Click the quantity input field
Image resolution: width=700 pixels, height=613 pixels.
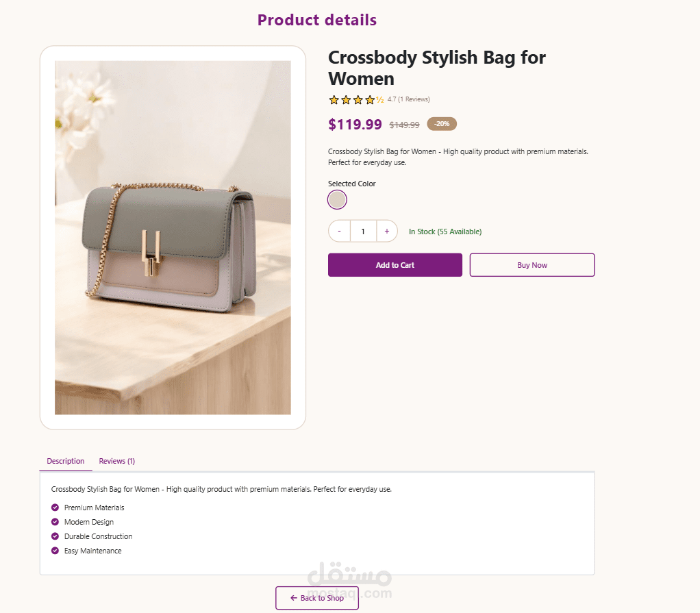pos(363,232)
